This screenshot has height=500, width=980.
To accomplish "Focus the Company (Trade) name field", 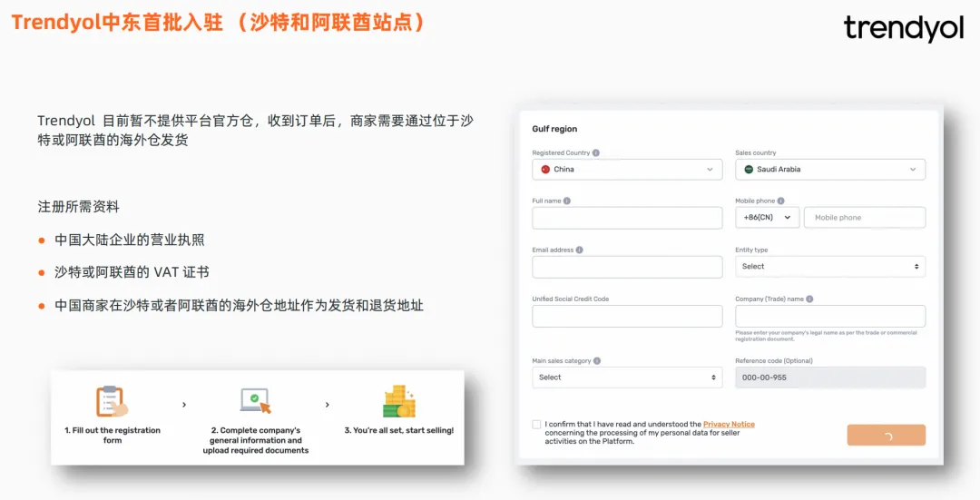I will coord(830,317).
